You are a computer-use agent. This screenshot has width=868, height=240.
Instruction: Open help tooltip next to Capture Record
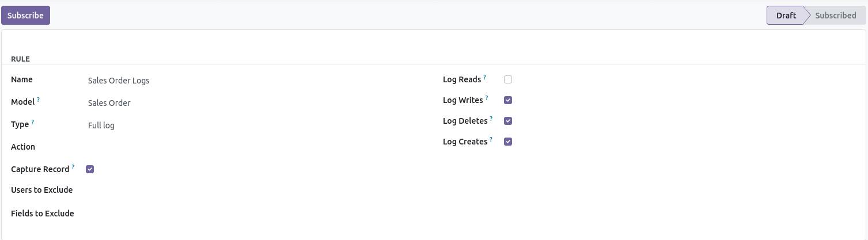click(x=73, y=167)
